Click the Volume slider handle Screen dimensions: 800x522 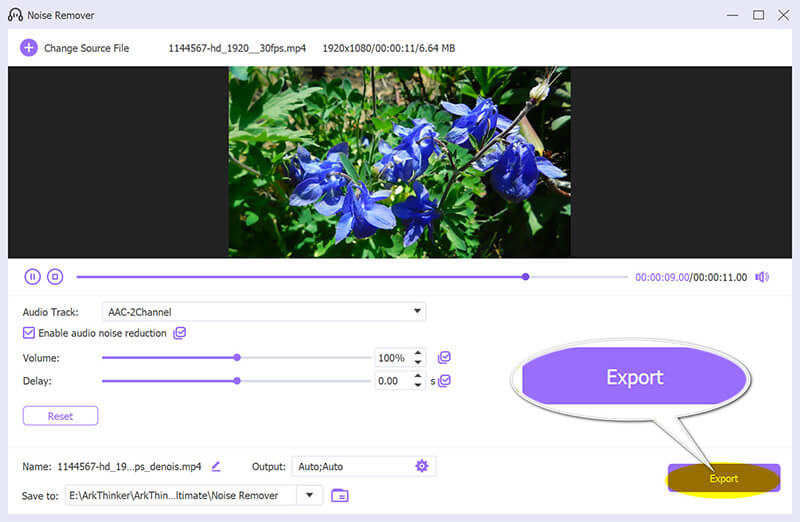pyautogui.click(x=237, y=357)
